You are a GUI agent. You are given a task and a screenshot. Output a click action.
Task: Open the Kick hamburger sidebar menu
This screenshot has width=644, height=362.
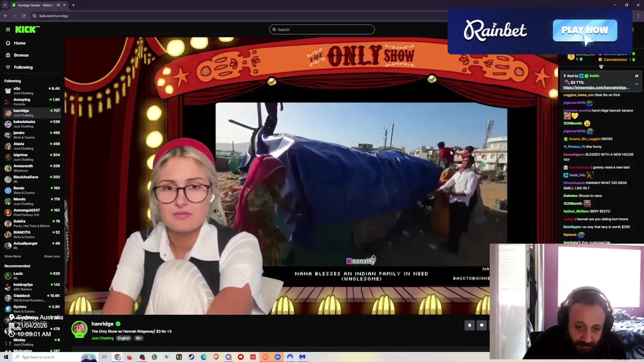click(8, 30)
